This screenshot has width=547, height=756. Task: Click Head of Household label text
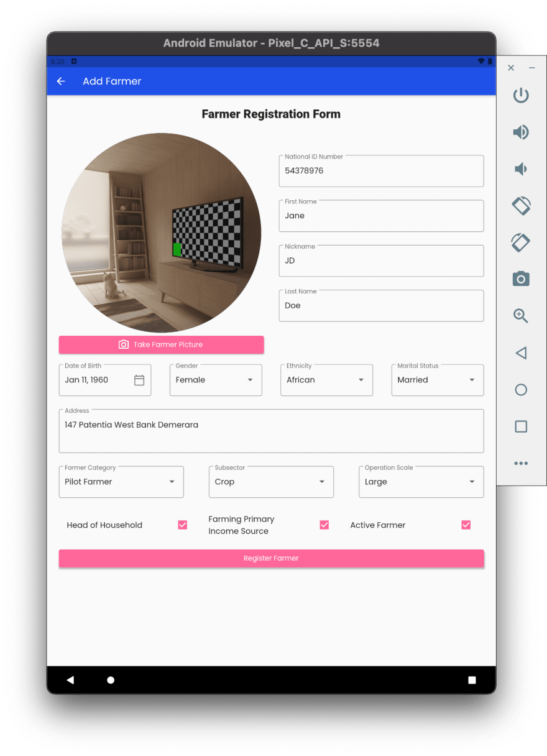[104, 525]
